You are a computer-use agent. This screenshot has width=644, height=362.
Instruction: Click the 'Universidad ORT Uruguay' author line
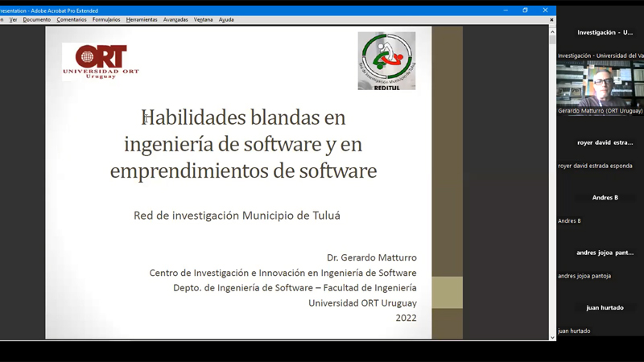(363, 303)
